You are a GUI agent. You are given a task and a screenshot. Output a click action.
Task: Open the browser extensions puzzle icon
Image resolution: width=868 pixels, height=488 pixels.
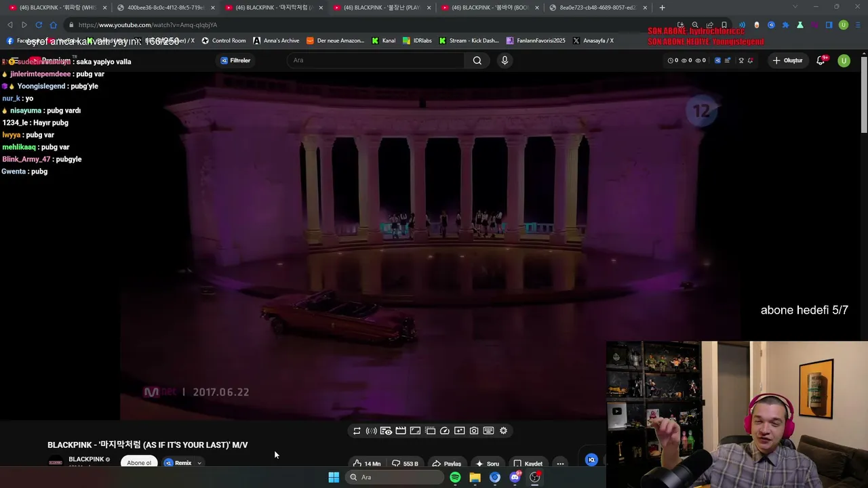pos(785,25)
